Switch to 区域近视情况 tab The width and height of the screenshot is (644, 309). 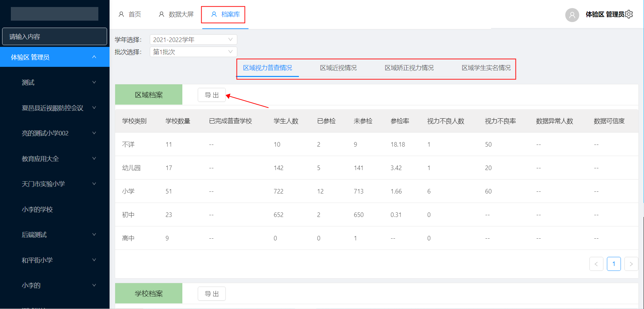(x=338, y=68)
